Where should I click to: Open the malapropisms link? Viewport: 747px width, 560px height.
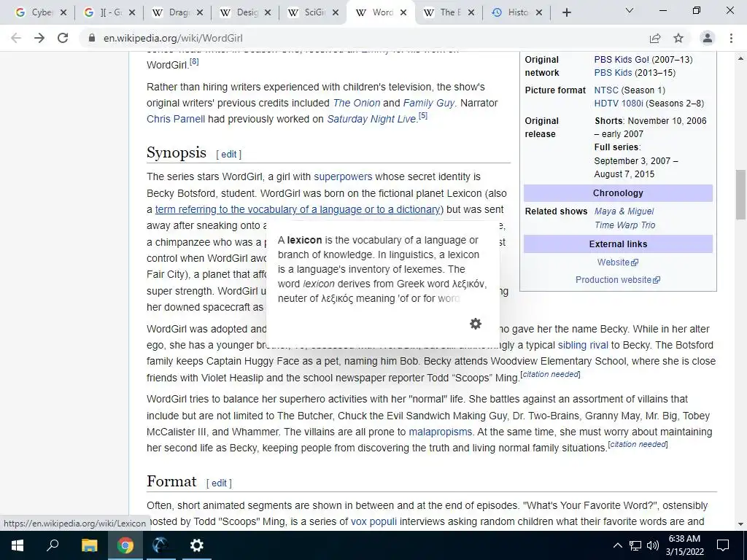click(440, 432)
